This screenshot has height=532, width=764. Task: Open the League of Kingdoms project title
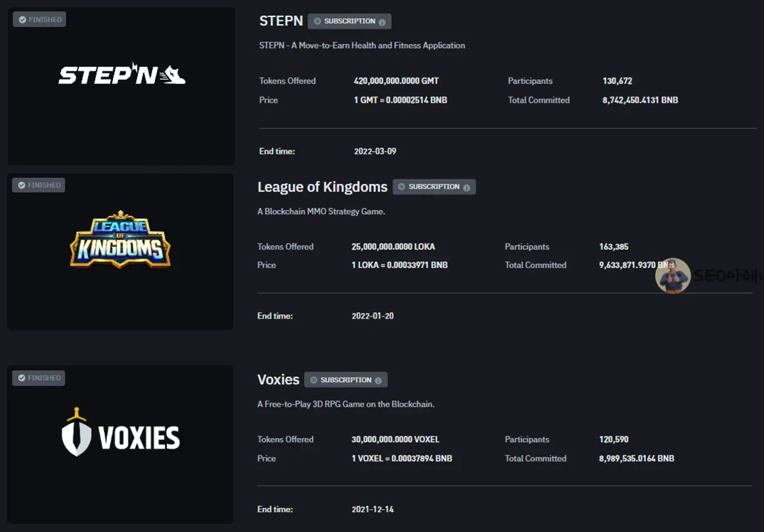point(322,187)
